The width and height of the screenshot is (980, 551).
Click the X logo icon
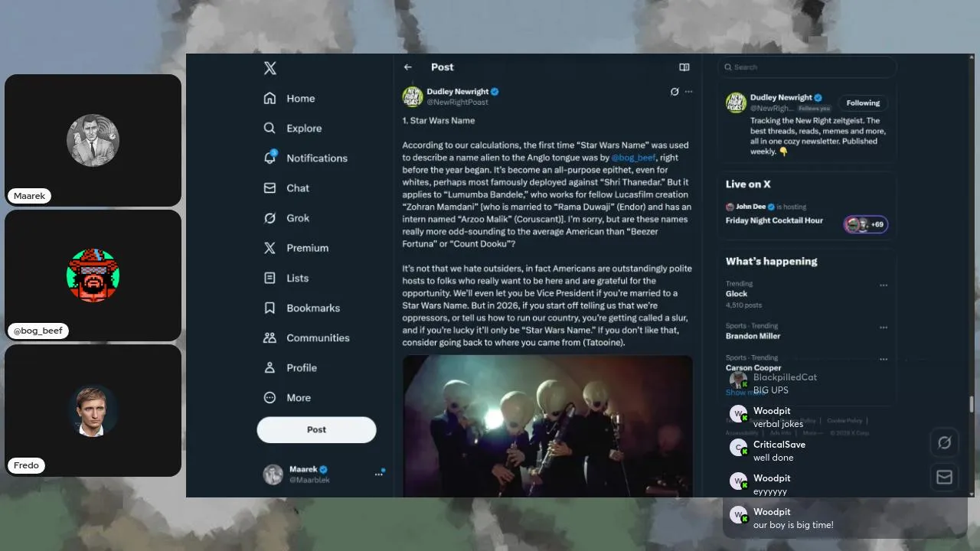(269, 68)
